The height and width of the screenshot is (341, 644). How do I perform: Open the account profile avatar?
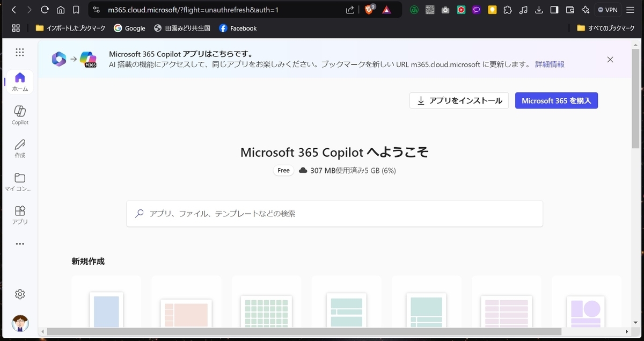tap(20, 323)
